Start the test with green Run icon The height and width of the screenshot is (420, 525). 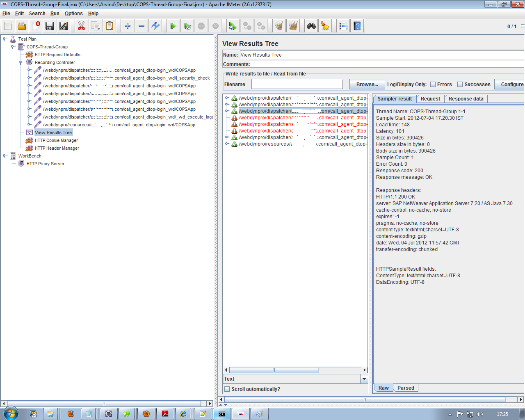coord(173,26)
